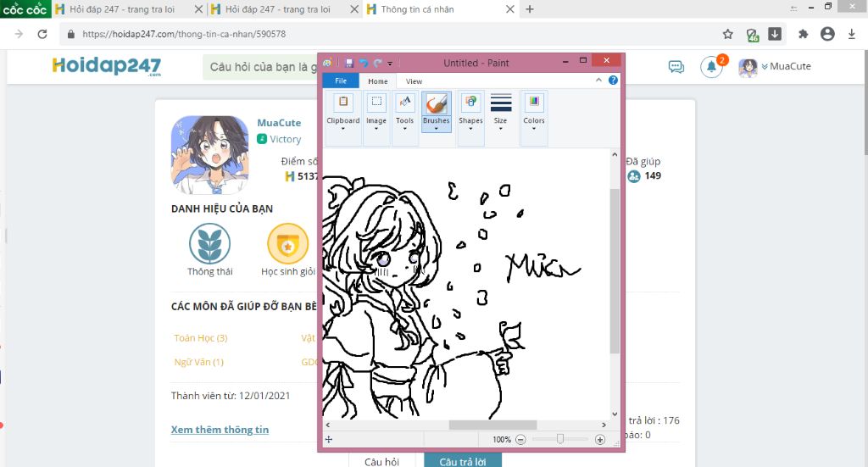Expand the Size dropdown arrow
This screenshot has height=467, width=868.
point(500,129)
